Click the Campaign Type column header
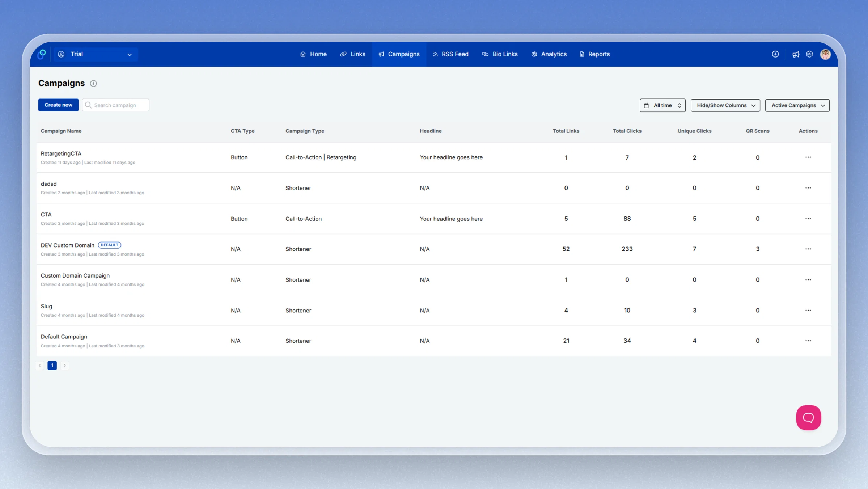 tap(305, 131)
